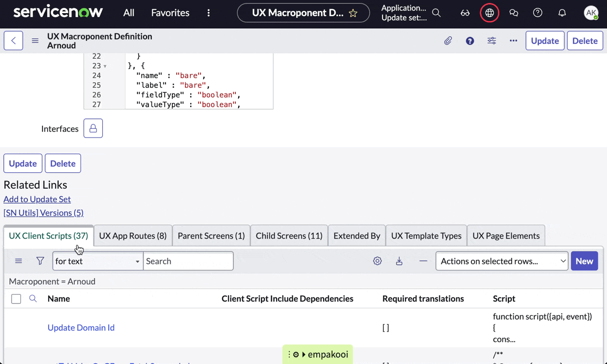The width and height of the screenshot is (607, 364).
Task: Open the list personalization gear icon
Action: (x=377, y=261)
